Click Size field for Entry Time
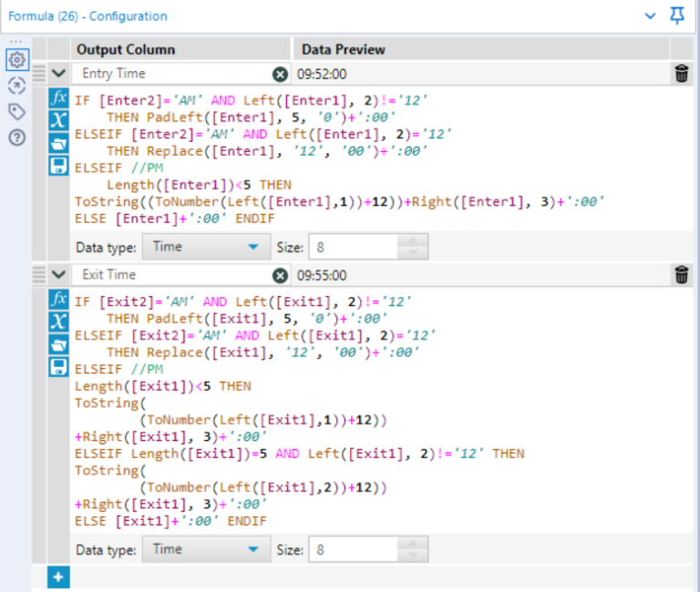The height and width of the screenshot is (592, 700). pyautogui.click(x=353, y=247)
